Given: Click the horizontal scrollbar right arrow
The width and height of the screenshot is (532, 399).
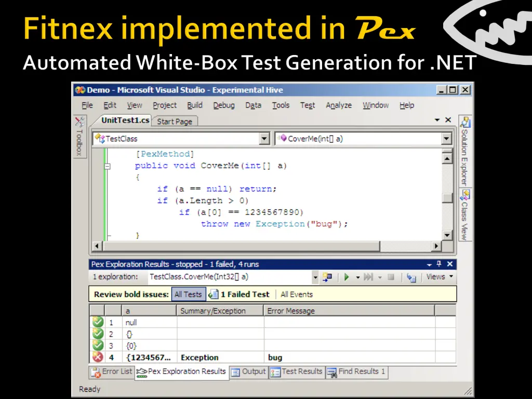Looking at the screenshot, I should 436,246.
